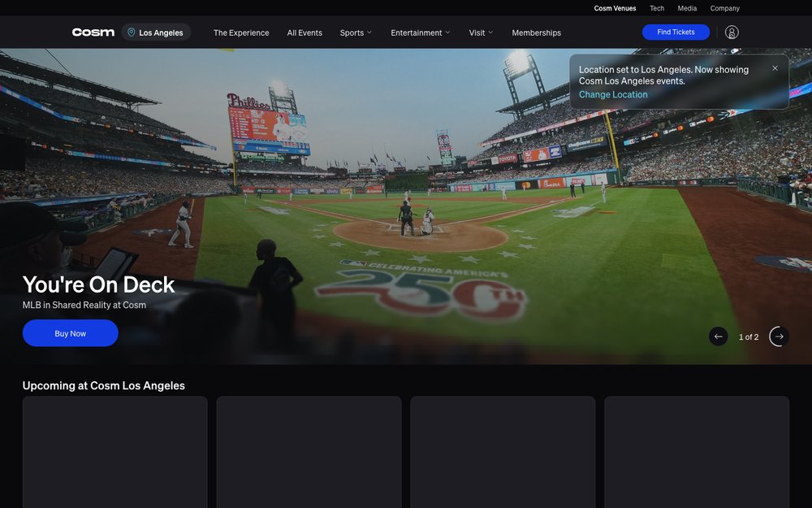Open the Los Angeles location selector
The height and width of the screenshot is (508, 812).
click(x=156, y=33)
